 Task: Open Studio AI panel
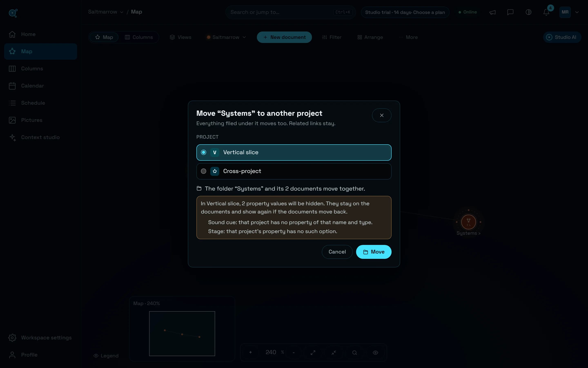click(562, 37)
